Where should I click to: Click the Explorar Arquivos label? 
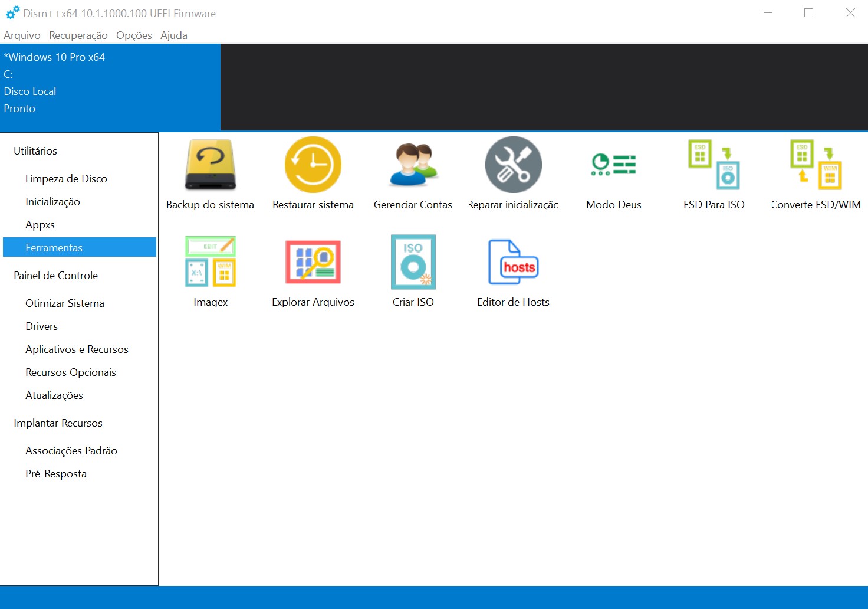(x=313, y=302)
